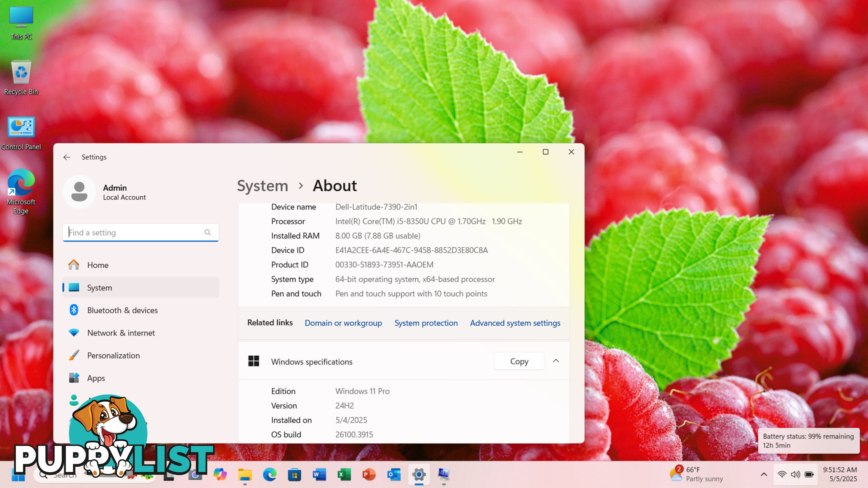The width and height of the screenshot is (868, 488).
Task: Select the Device ID value text
Action: coord(411,250)
